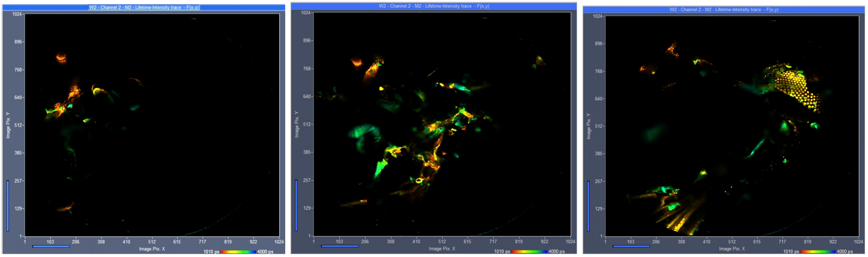Click the 'Image Pix. Y' axis label in left window
Image resolution: width=868 pixels, height=257 pixels.
coord(8,125)
